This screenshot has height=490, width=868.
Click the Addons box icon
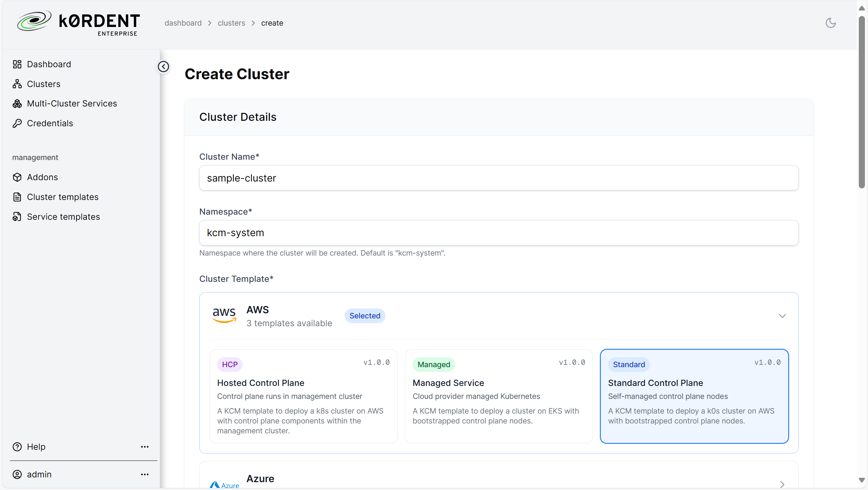(x=17, y=177)
